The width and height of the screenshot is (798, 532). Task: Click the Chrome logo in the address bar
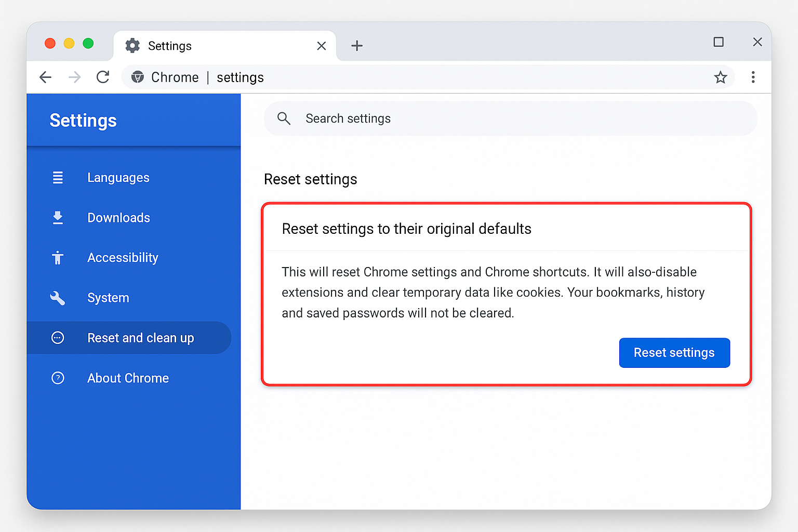point(137,77)
